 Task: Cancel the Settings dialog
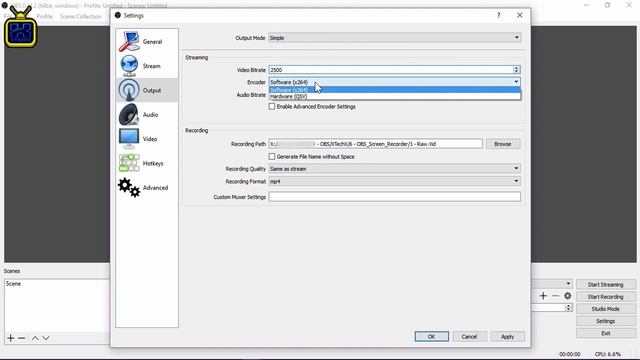click(x=469, y=336)
